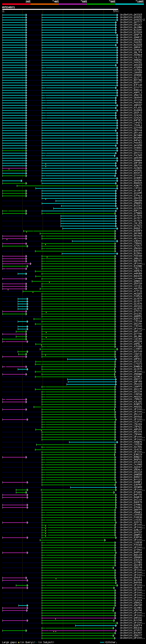Click the UniRef100_A5A7A5 label

[131, 605]
